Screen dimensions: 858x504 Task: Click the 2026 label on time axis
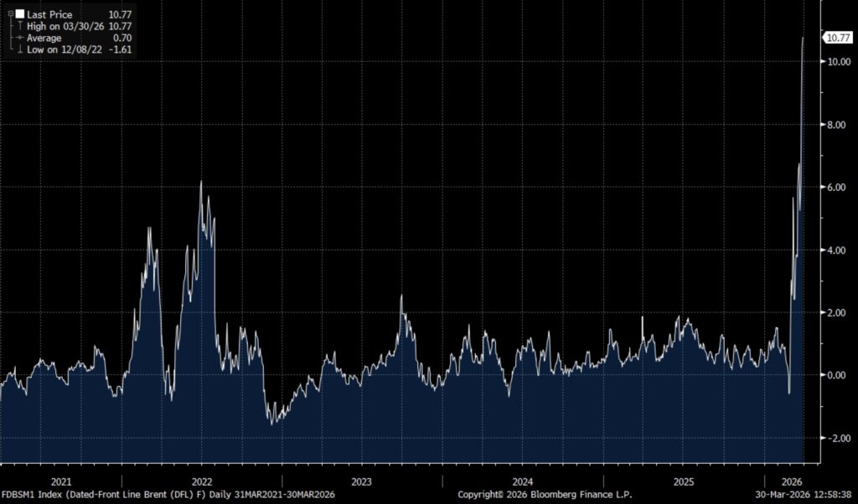[791, 482]
